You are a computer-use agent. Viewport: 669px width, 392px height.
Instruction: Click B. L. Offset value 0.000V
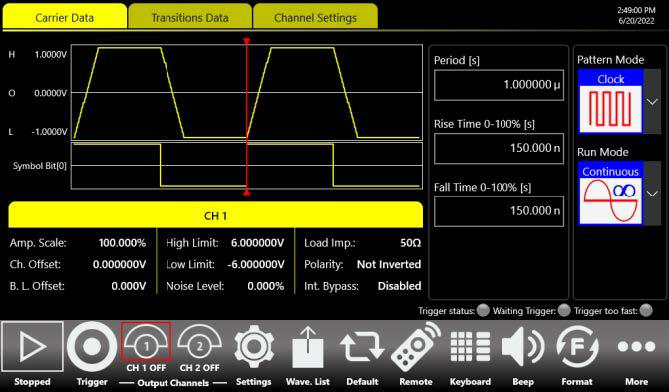pyautogui.click(x=128, y=286)
